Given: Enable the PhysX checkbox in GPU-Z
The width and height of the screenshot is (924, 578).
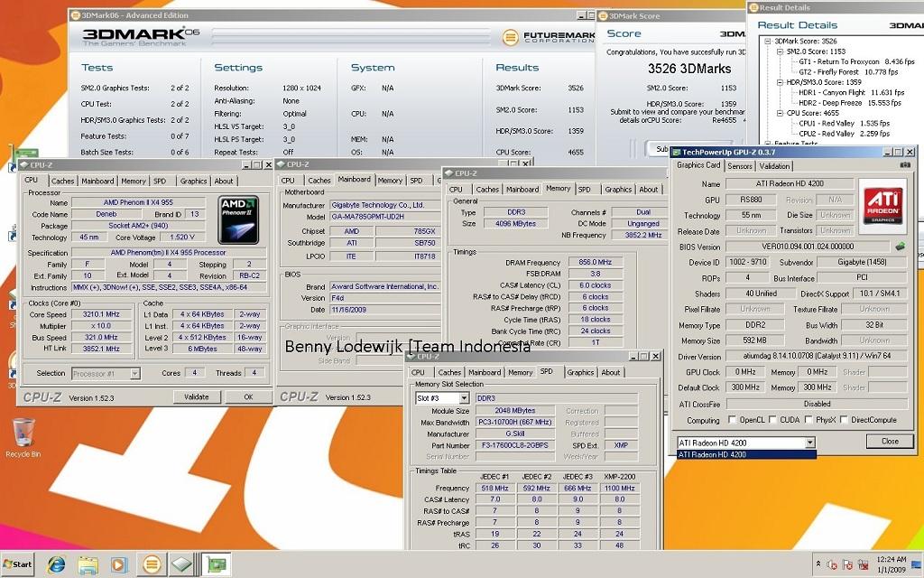Looking at the screenshot, I should click(808, 419).
